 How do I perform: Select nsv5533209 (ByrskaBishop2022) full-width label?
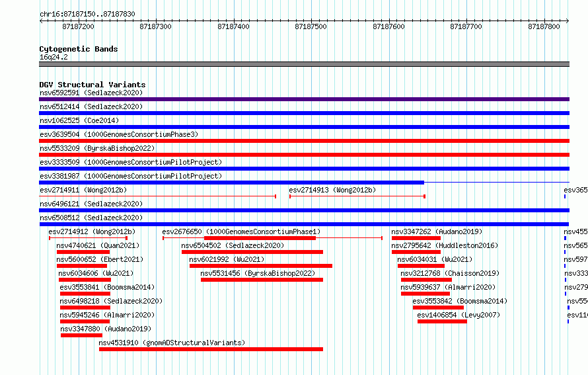[97, 148]
